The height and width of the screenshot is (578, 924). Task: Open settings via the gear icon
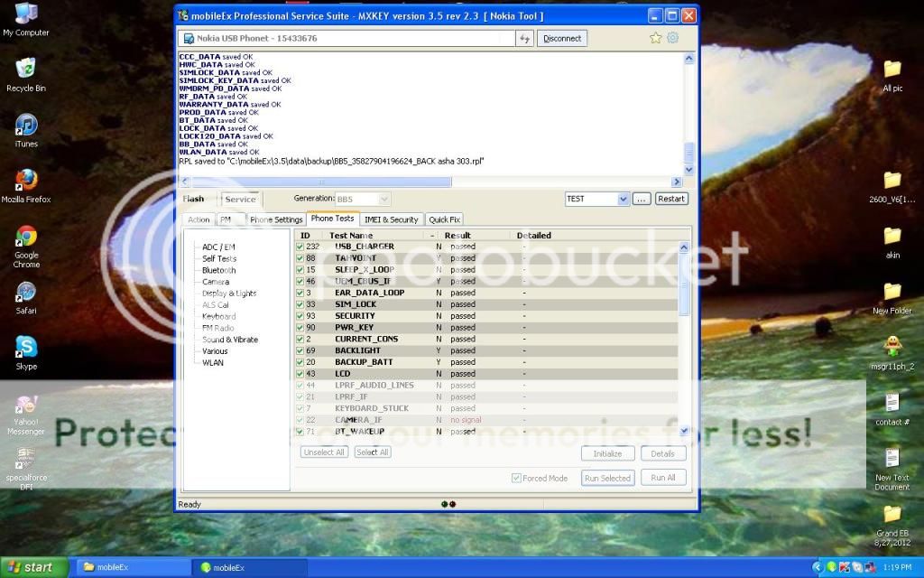click(x=672, y=38)
